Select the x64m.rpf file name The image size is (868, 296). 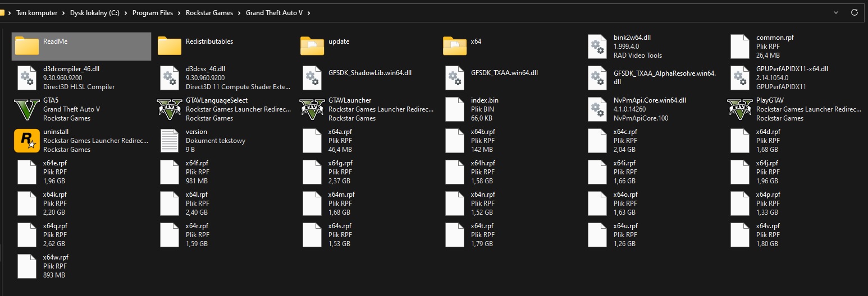coord(341,195)
